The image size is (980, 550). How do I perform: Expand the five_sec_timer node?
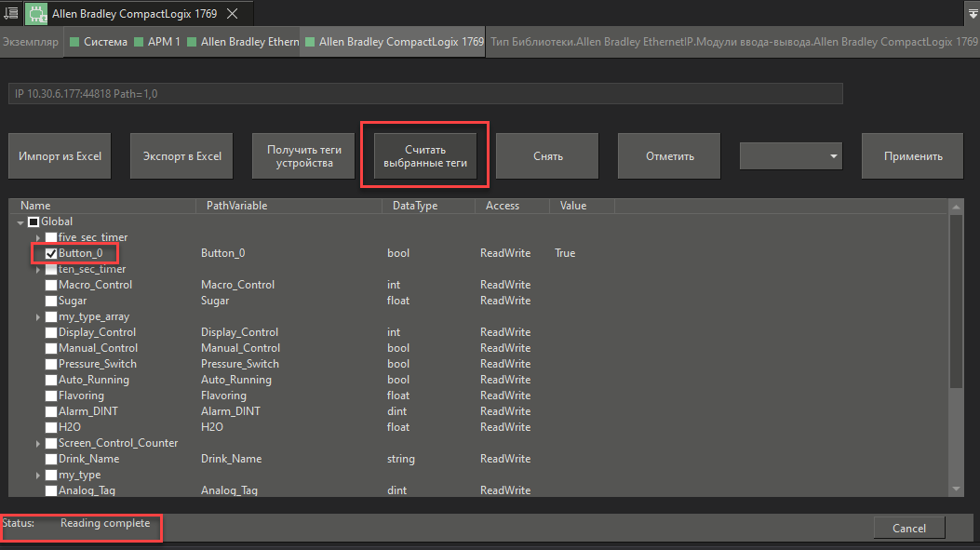(38, 238)
